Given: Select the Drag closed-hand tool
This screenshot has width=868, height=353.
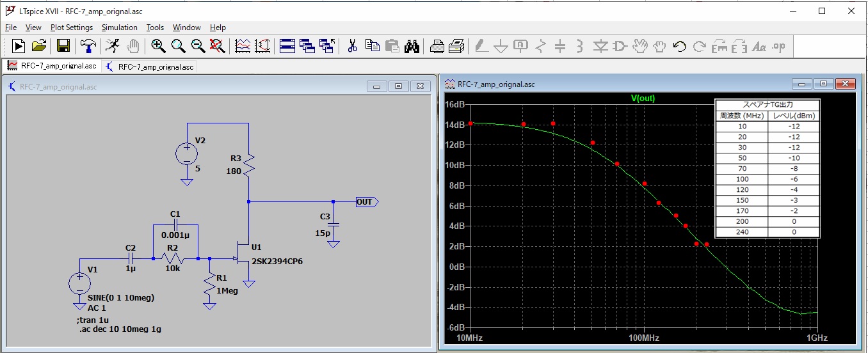Looking at the screenshot, I should pyautogui.click(x=659, y=46).
